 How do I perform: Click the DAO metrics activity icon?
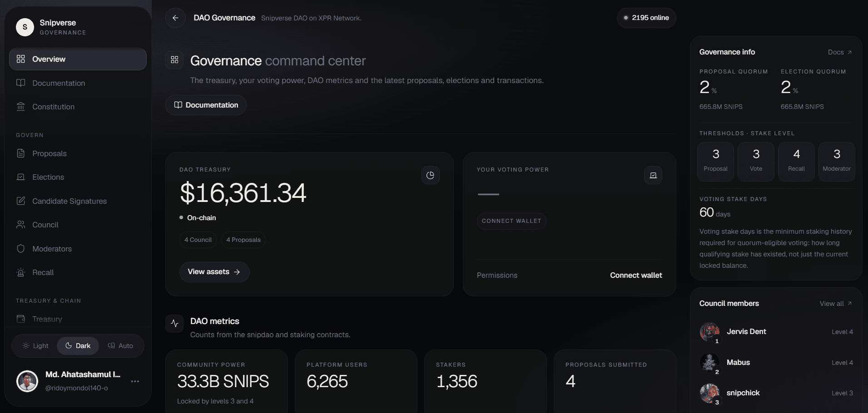pos(174,324)
